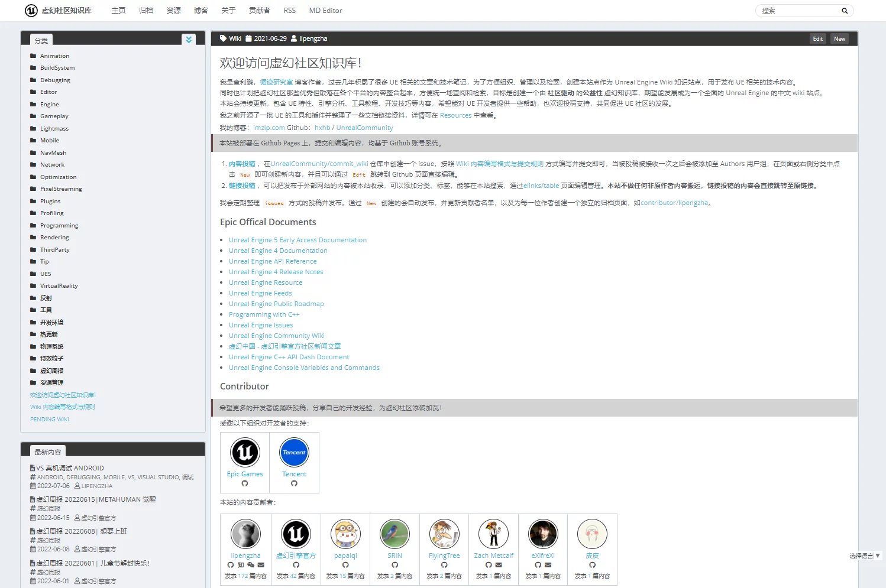
Task: Click the Unreal Engine site logo
Action: tap(31, 11)
